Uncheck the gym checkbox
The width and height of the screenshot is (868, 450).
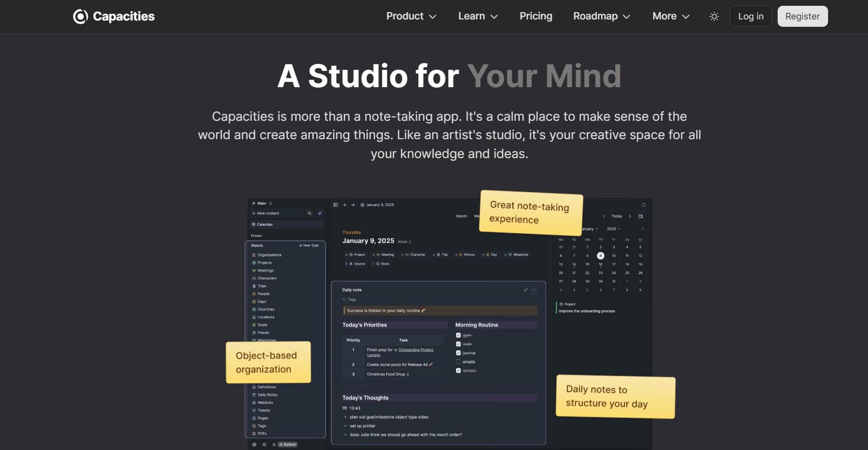(x=458, y=335)
